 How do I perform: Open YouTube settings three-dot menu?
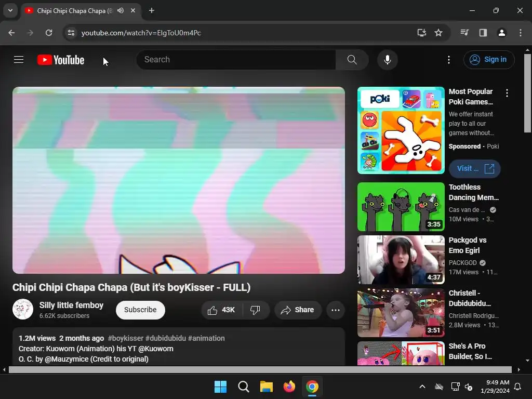448,60
